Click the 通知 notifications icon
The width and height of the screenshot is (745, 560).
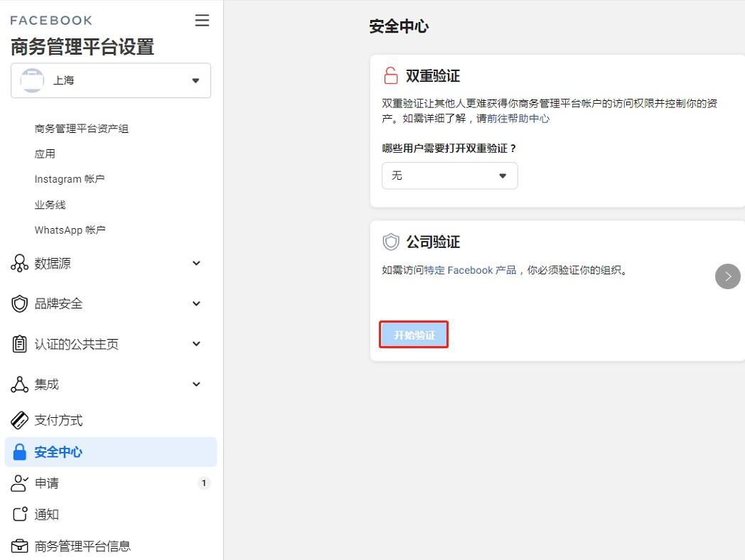point(19,514)
